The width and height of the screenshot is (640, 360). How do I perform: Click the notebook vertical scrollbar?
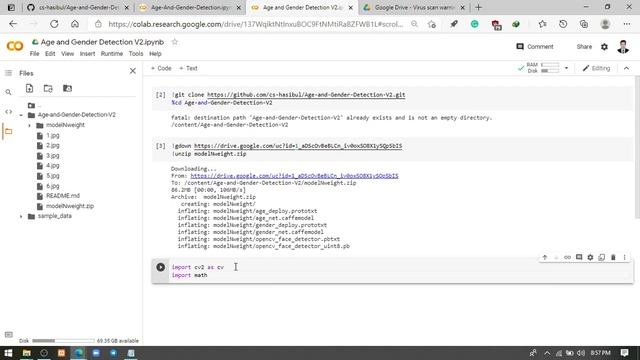(x=637, y=147)
